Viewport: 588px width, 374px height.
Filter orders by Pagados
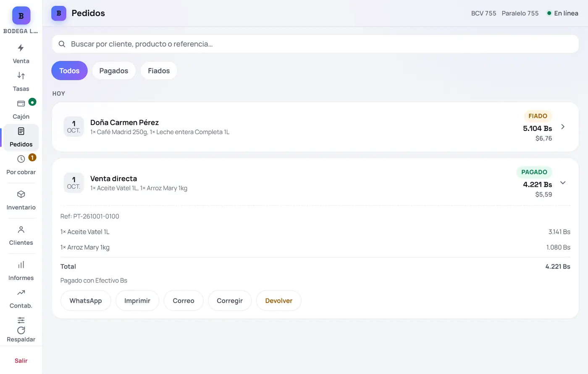[x=114, y=71]
